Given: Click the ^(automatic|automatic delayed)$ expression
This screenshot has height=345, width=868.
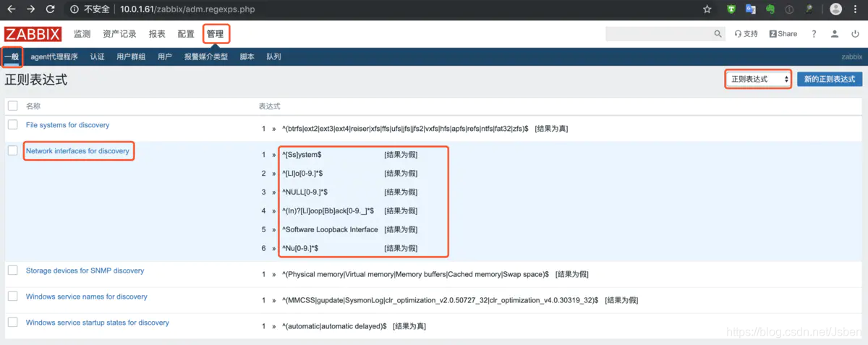Looking at the screenshot, I should (334, 327).
